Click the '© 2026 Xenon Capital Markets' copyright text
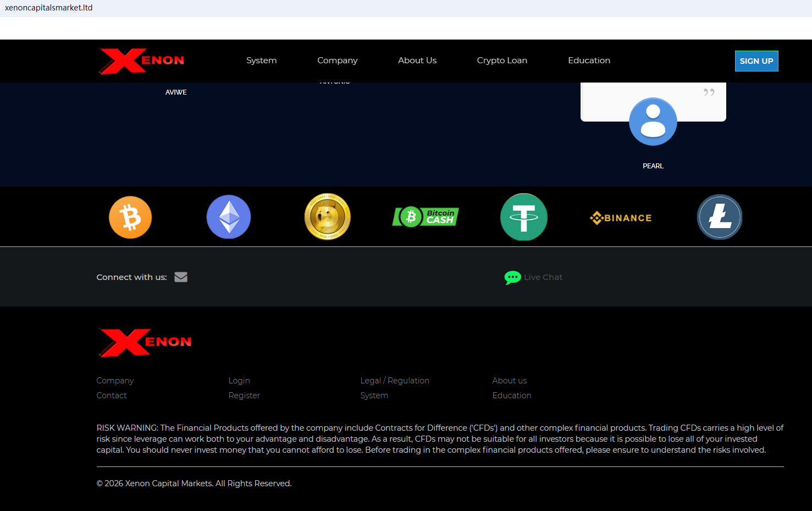This screenshot has width=812, height=511. (x=194, y=483)
